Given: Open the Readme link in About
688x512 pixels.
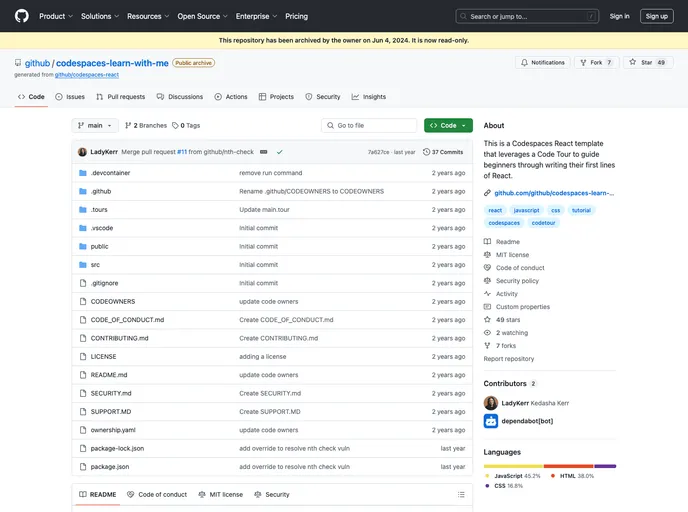Looking at the screenshot, I should click(x=507, y=242).
